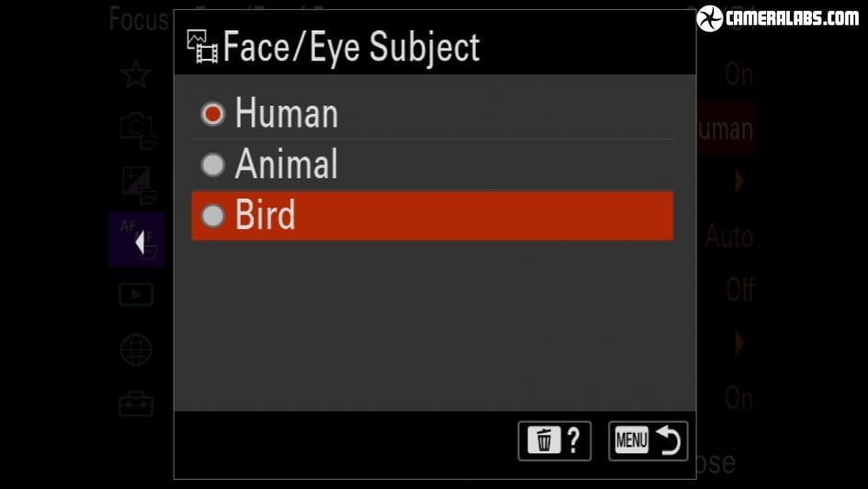Expand the right arrow below Human setting
The image size is (868, 489).
[x=739, y=180]
